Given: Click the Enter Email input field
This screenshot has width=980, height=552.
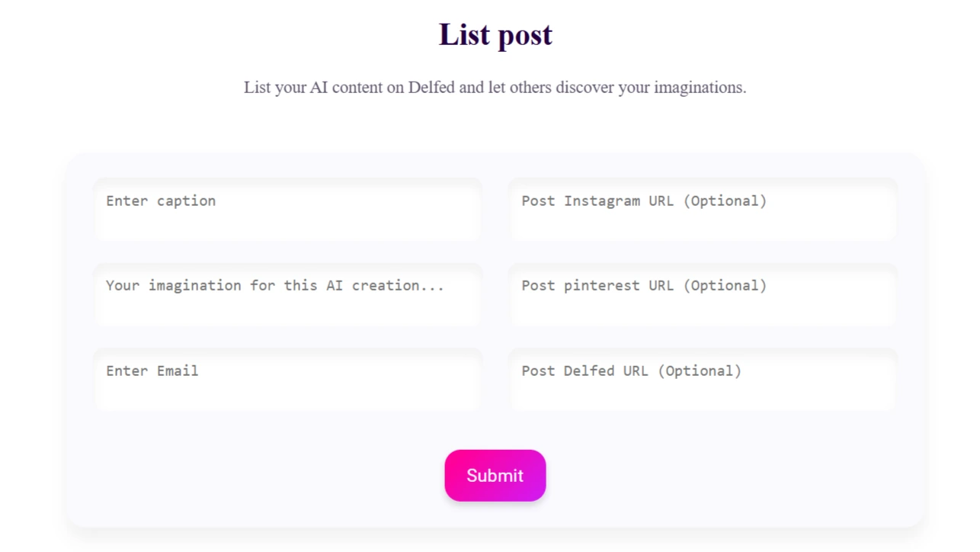Looking at the screenshot, I should (x=287, y=380).
